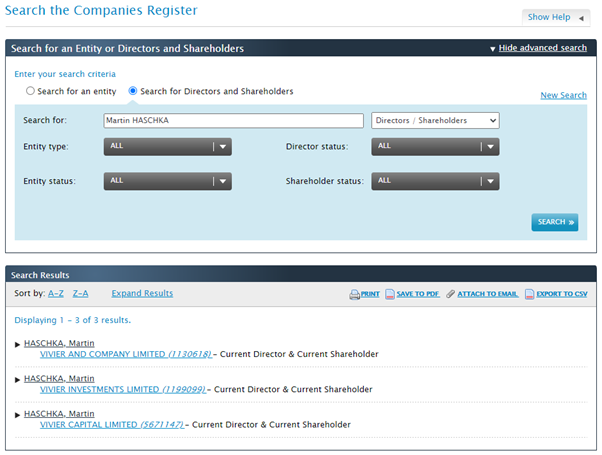Screen dimensions: 602x455
Task: Click the paperclip icon beside ATTACH TO EMAIL
Action: pos(450,294)
